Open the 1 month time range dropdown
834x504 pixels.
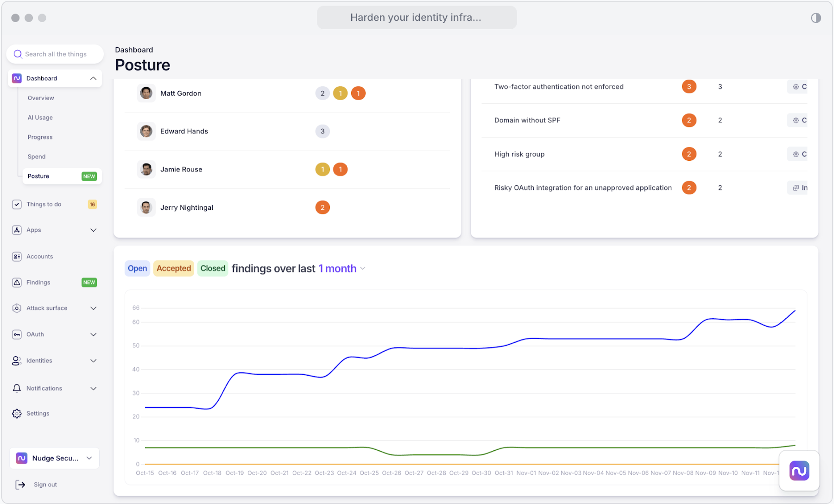[342, 269]
